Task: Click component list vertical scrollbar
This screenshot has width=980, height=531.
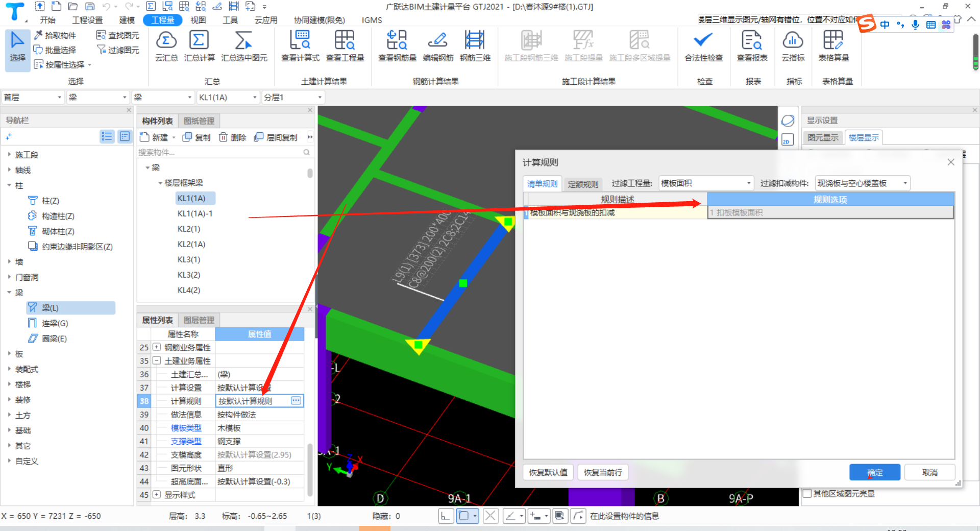Action: pyautogui.click(x=310, y=174)
